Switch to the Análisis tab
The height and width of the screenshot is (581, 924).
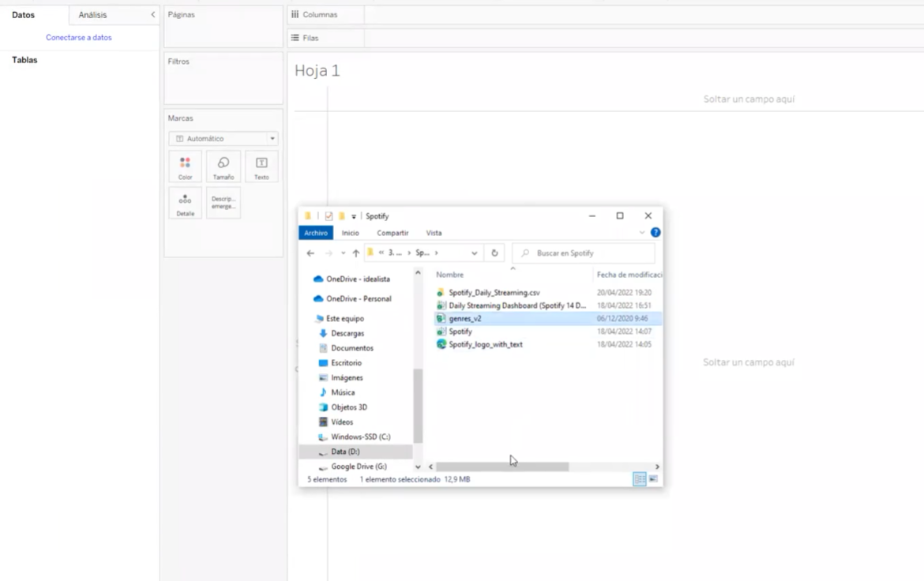coord(92,15)
